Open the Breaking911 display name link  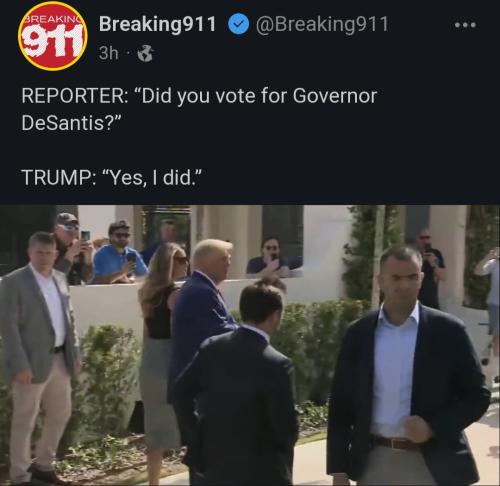coord(157,24)
